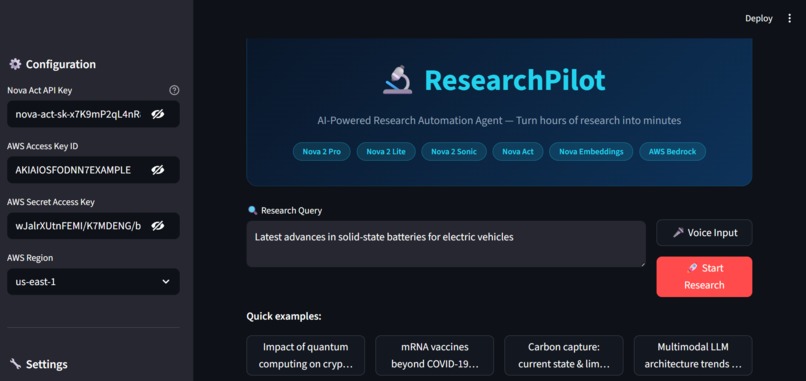Click the Settings wrench icon
Image resolution: width=806 pixels, height=381 pixels.
(x=15, y=364)
